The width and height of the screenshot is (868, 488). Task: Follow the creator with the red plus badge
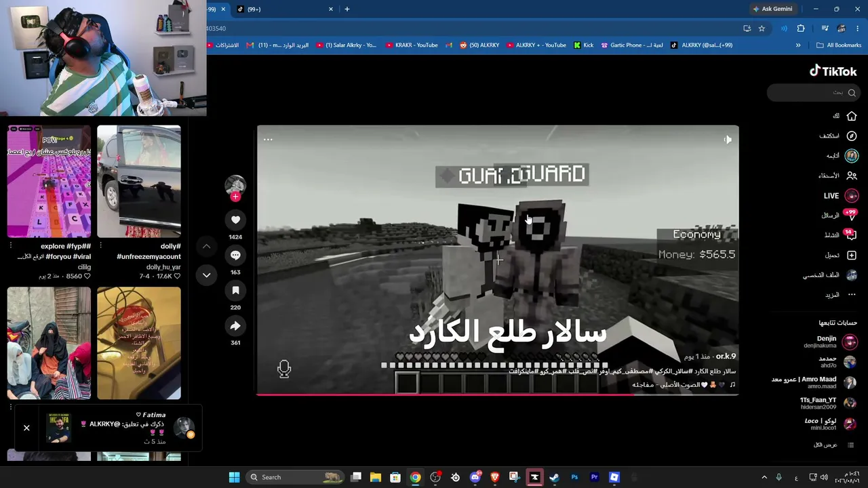pyautogui.click(x=235, y=197)
